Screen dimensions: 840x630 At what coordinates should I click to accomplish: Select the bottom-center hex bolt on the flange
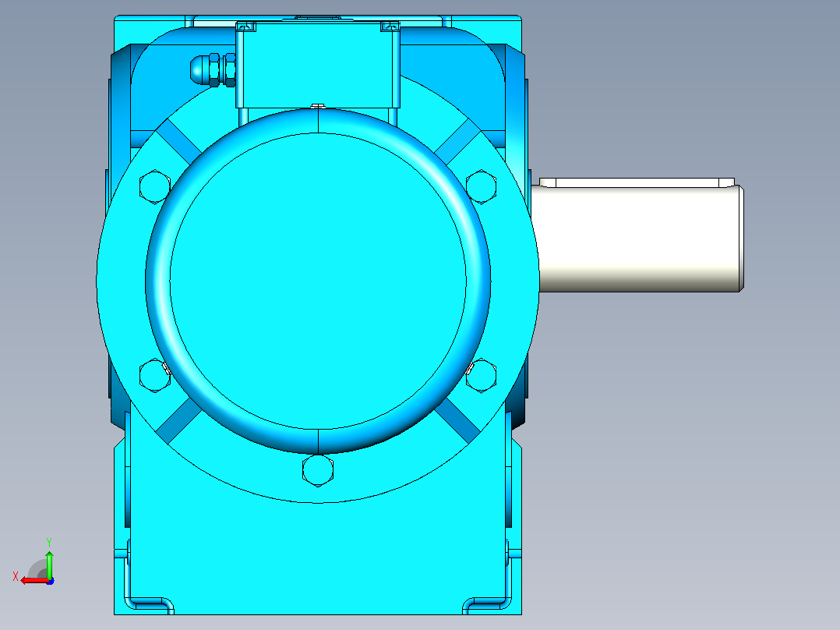[318, 470]
